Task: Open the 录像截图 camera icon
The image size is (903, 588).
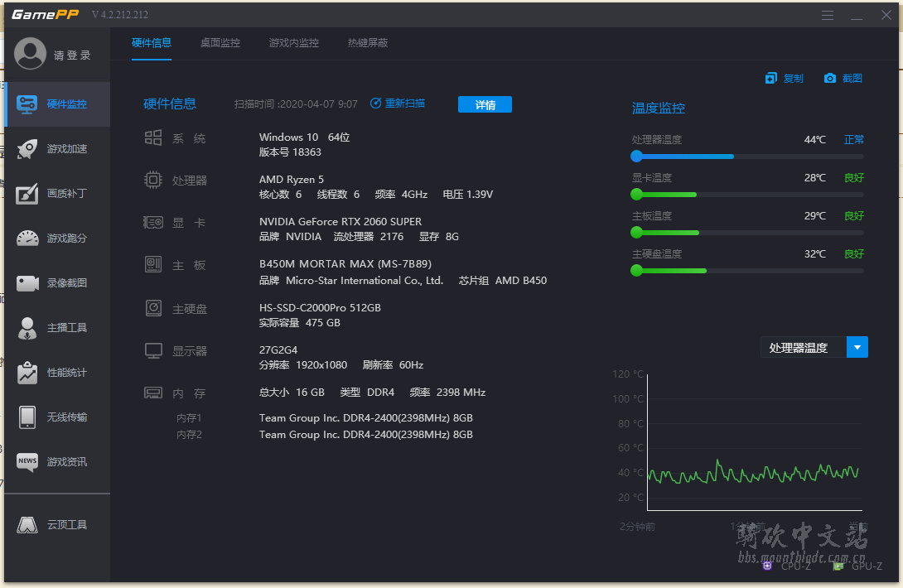Action: coord(27,282)
